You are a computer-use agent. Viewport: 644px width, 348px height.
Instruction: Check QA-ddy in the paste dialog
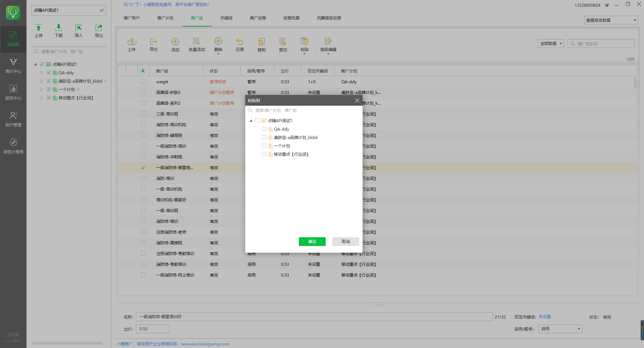(264, 129)
